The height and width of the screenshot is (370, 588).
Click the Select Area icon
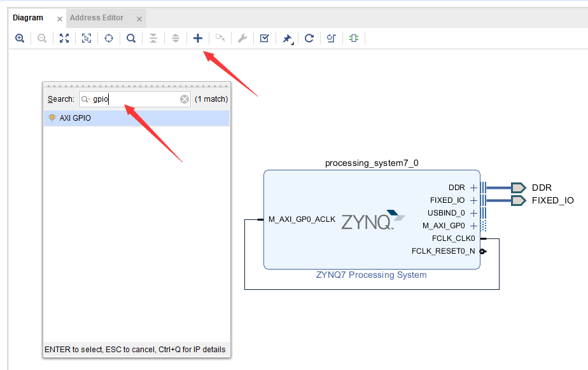[87, 38]
